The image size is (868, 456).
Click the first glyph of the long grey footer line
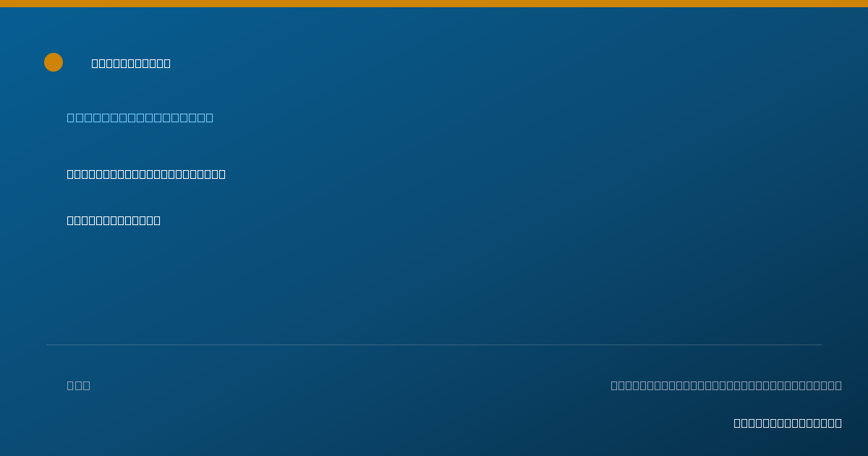614,385
